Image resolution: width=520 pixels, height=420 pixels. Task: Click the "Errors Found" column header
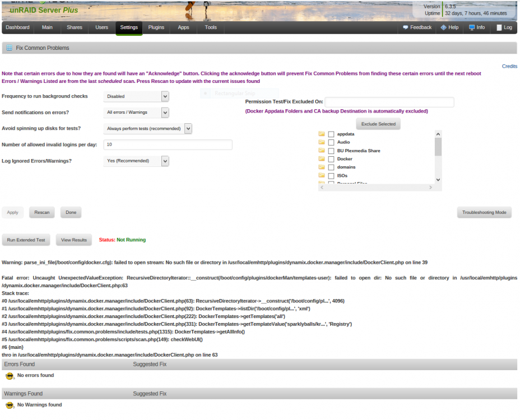(x=19, y=365)
